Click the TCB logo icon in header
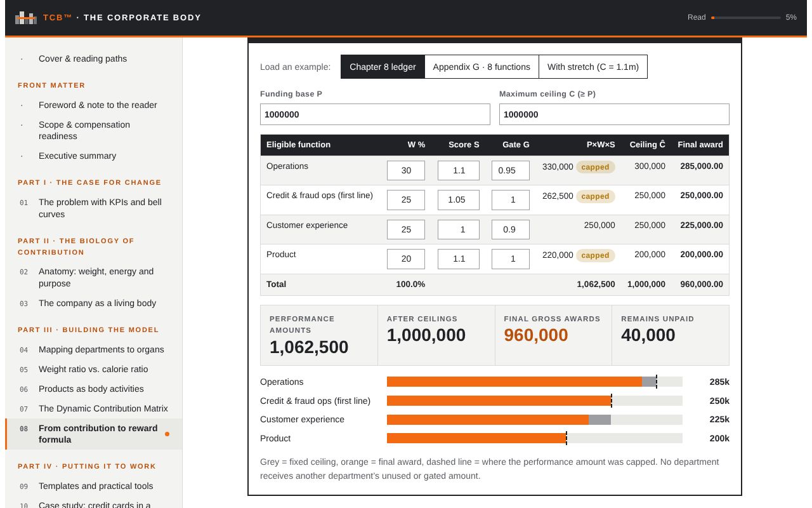Viewport: 812px width, 508px height. click(x=26, y=18)
